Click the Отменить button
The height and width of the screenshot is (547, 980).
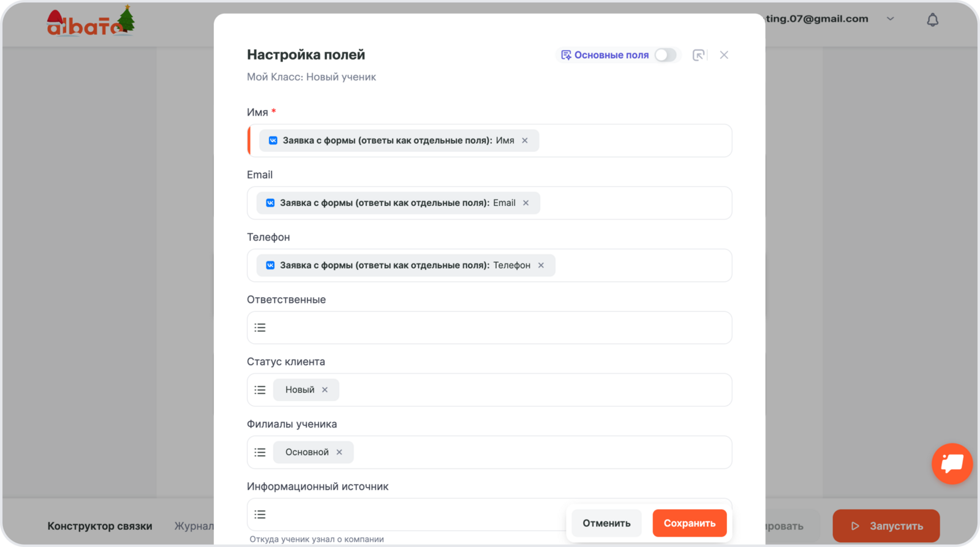tap(606, 523)
